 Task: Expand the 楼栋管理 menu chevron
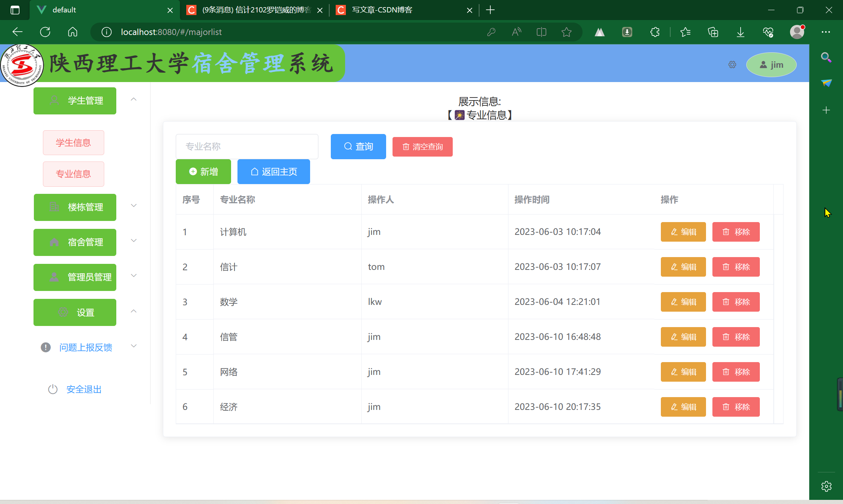pyautogui.click(x=134, y=206)
